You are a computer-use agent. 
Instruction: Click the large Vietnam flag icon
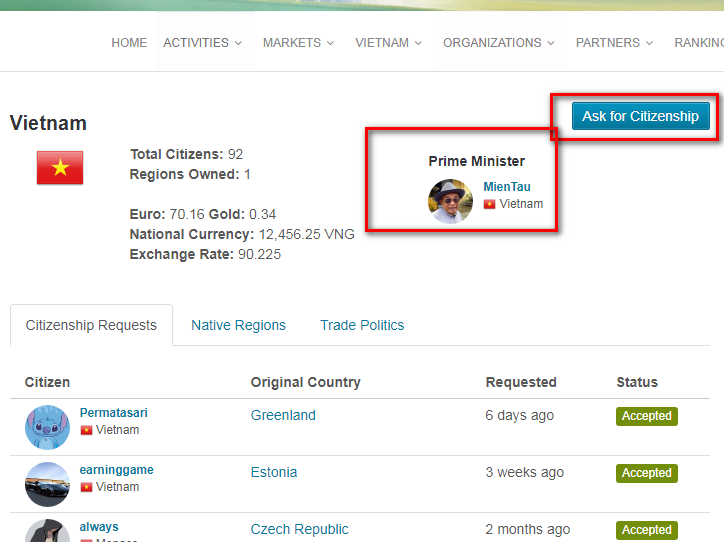[60, 168]
